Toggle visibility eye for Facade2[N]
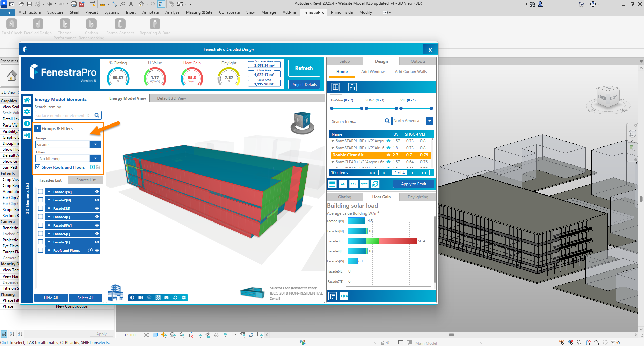 (97, 200)
